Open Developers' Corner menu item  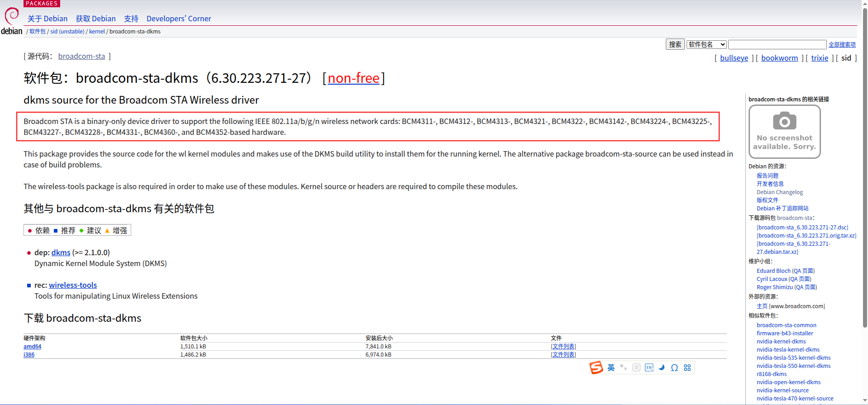coord(179,19)
